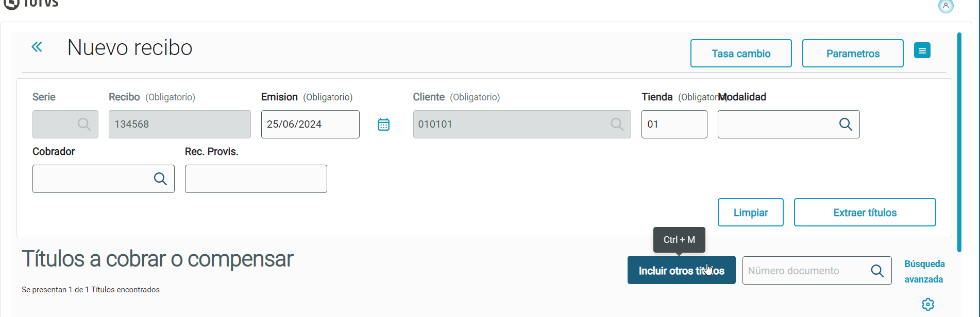The height and width of the screenshot is (317, 980).
Task: Go back using the double chevron icon
Action: pos(37,47)
